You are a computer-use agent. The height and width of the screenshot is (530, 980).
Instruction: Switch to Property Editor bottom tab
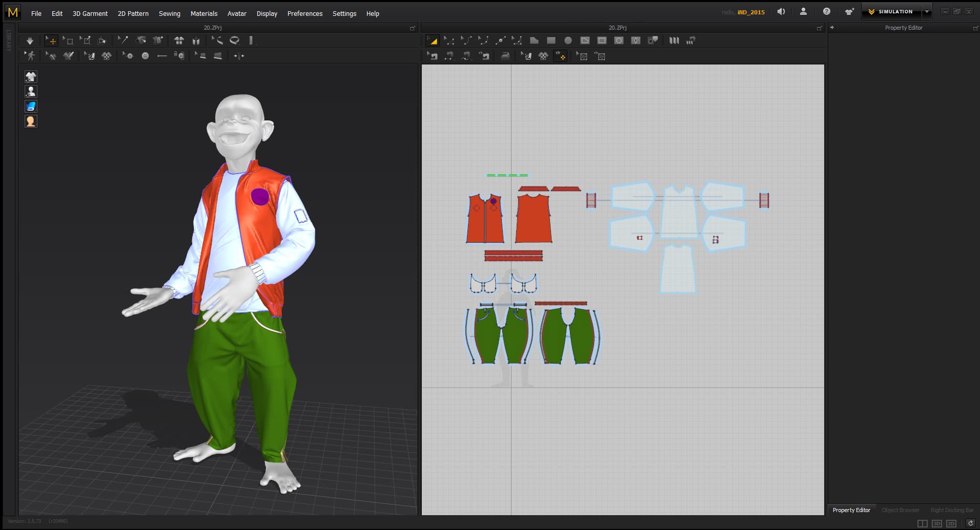851,510
